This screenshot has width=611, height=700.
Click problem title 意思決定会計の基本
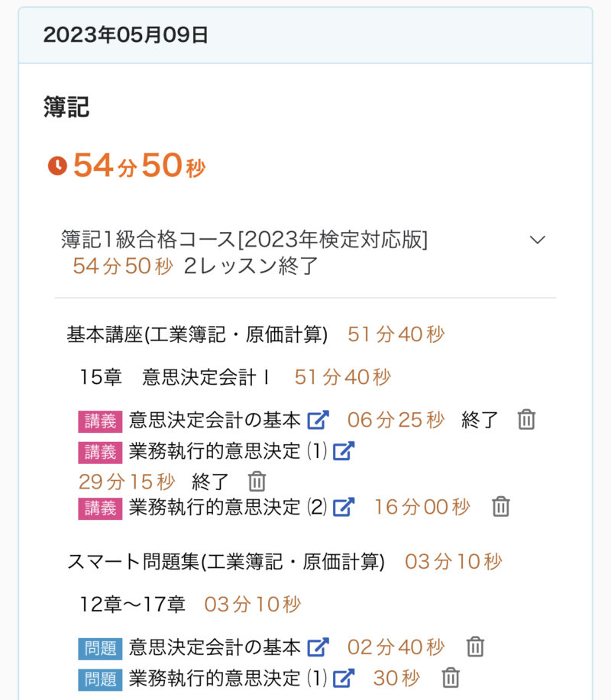(215, 647)
